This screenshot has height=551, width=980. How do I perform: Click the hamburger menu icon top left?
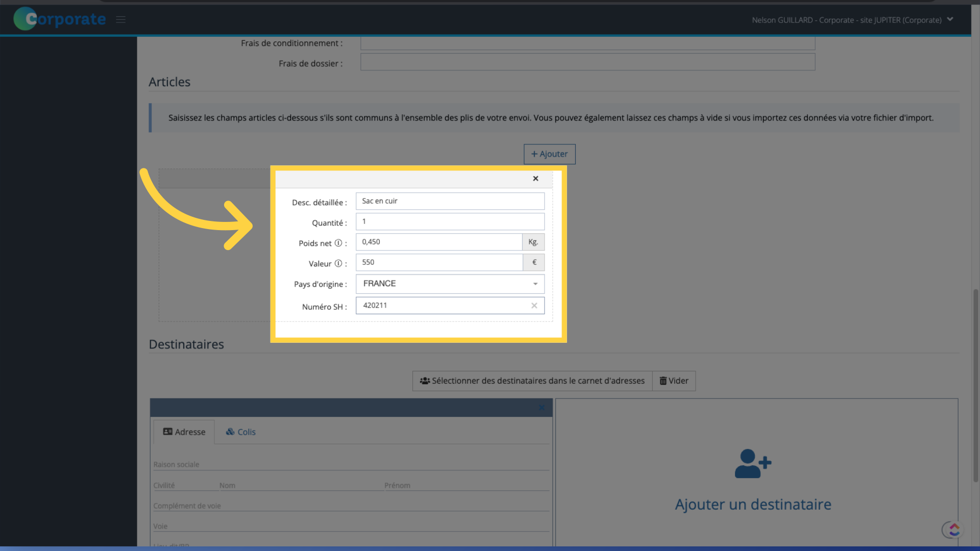click(x=120, y=19)
